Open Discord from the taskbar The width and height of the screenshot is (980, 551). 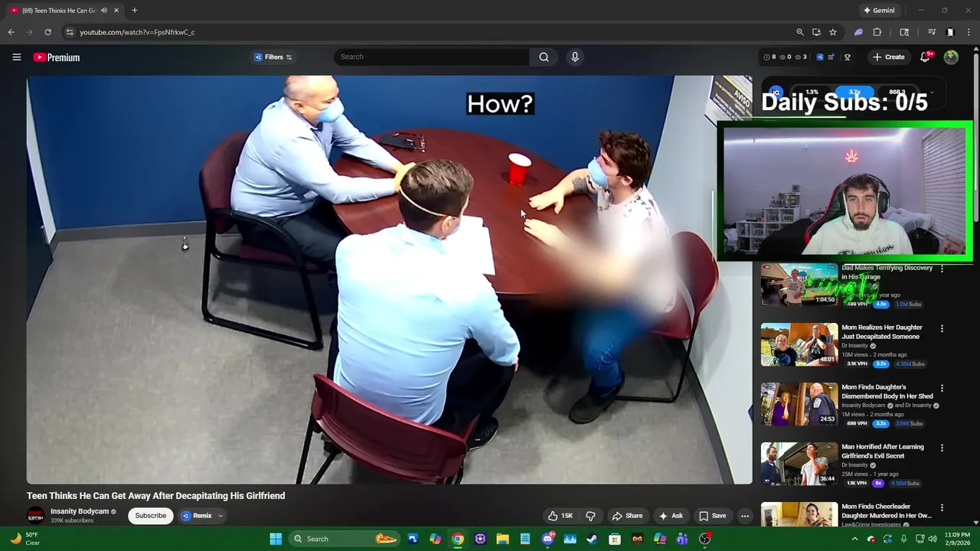547,539
